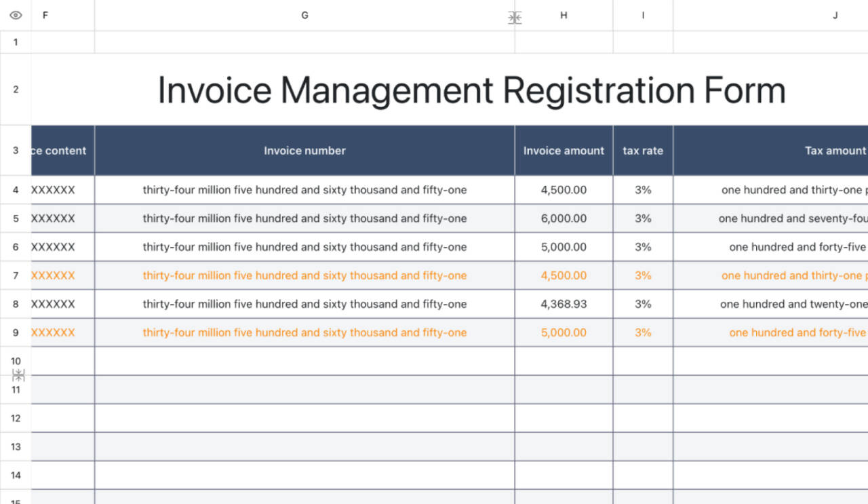Select the orange invoice number in row 7

(x=304, y=275)
